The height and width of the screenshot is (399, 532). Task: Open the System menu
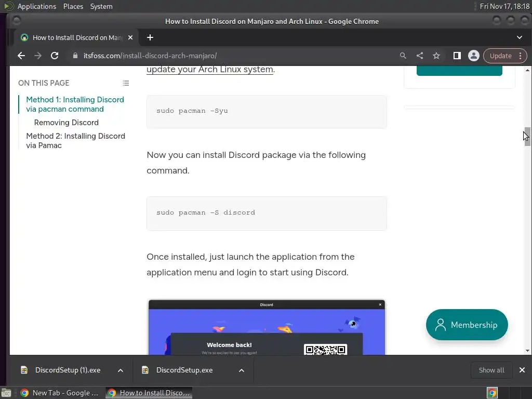(x=101, y=6)
